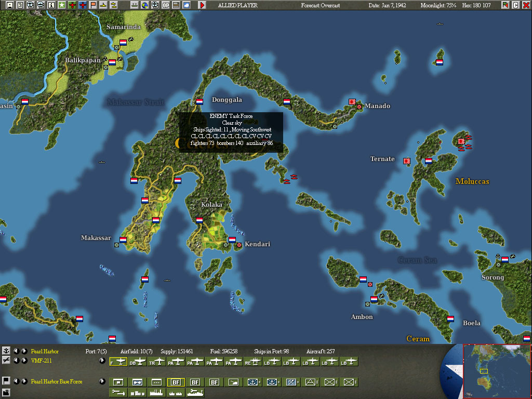The height and width of the screenshot is (399, 532).
Task: Select the Dutch flag at Donggala
Action: coord(199,101)
